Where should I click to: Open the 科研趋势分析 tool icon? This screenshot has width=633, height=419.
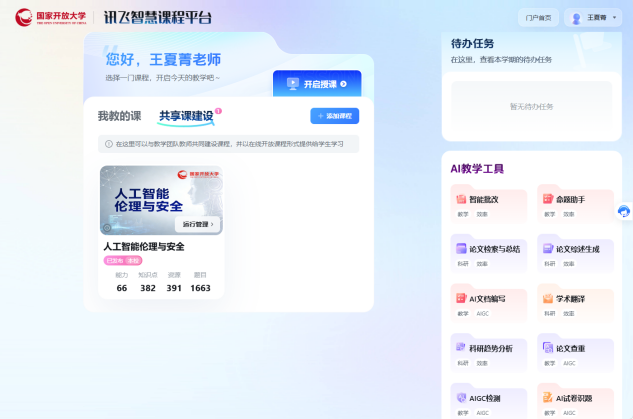pos(461,348)
